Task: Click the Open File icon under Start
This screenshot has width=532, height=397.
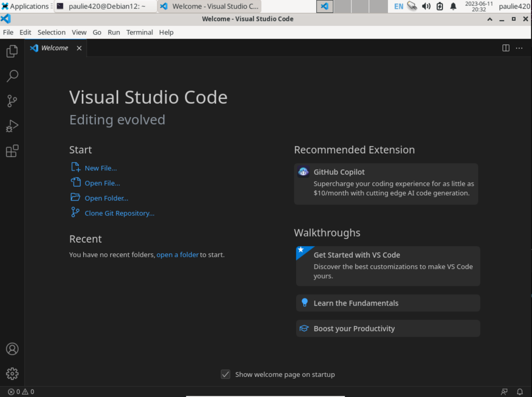Action: pyautogui.click(x=75, y=182)
